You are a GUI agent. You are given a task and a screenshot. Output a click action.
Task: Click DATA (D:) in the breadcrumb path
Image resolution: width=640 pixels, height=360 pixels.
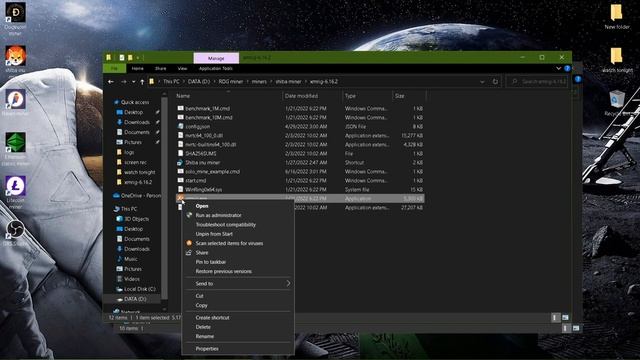pos(199,82)
